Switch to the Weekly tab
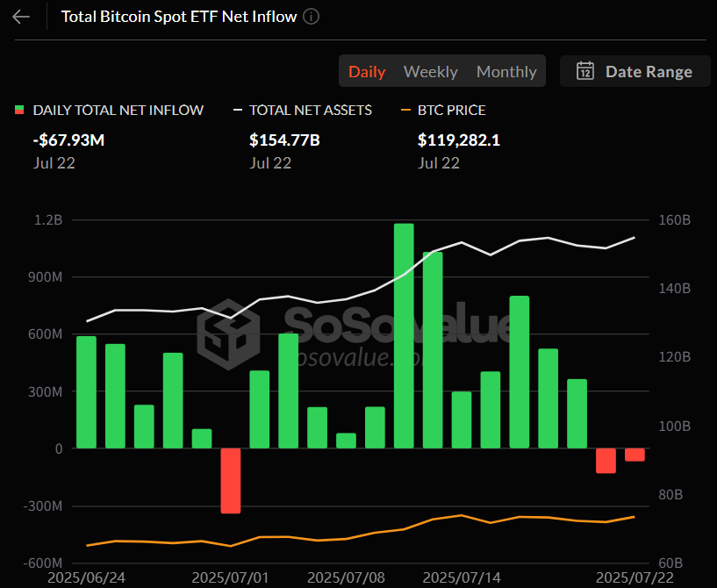 click(430, 71)
